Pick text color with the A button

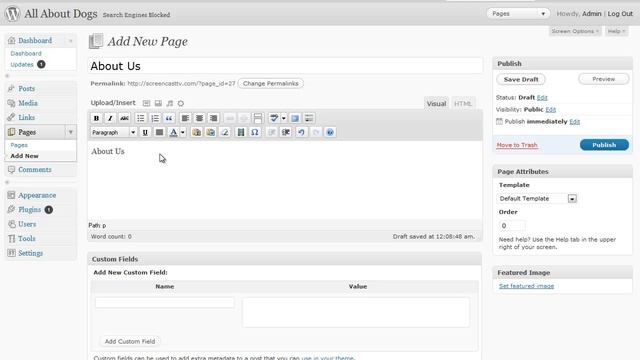[173, 132]
